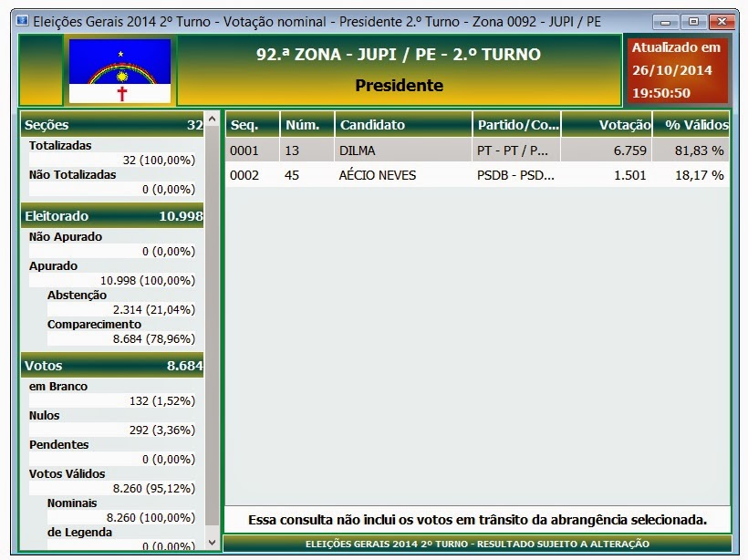The width and height of the screenshot is (748, 560).
Task: Sort by the Seq. column header
Action: (x=252, y=125)
